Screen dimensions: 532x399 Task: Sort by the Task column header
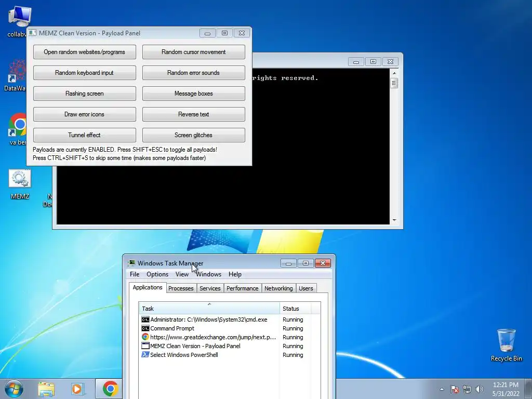pyautogui.click(x=209, y=309)
